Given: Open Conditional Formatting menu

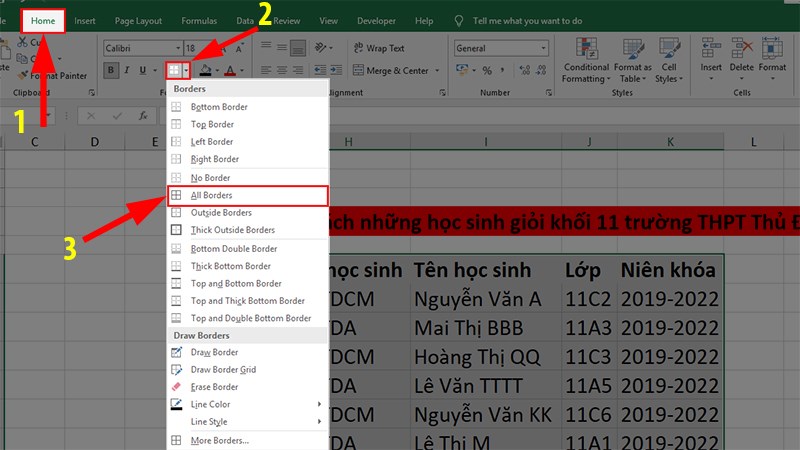Looking at the screenshot, I should (x=586, y=60).
